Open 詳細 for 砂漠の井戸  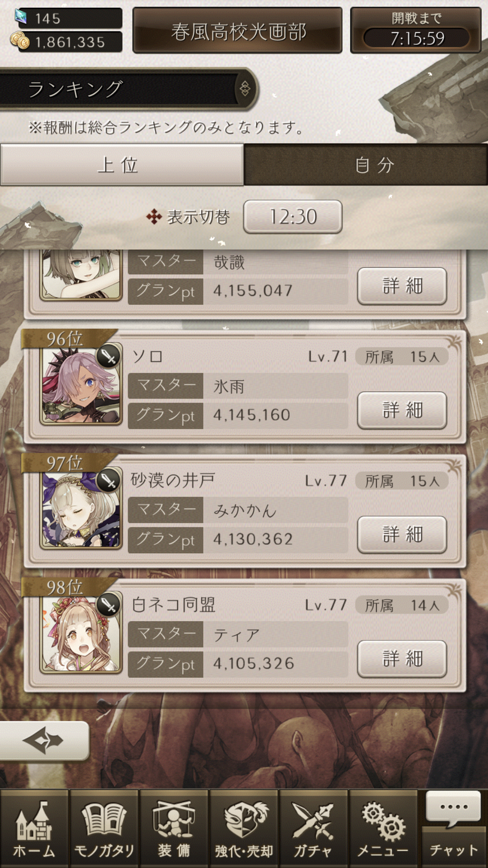point(402,535)
